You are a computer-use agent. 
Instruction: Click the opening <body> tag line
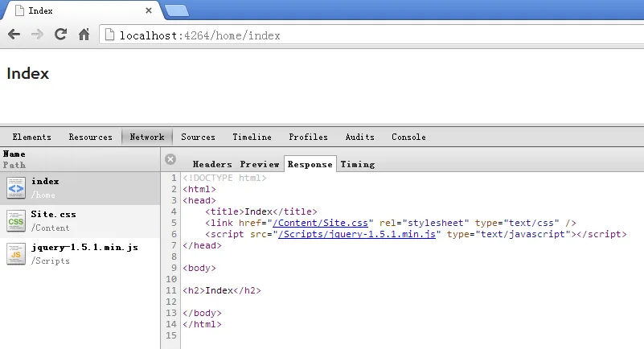click(x=199, y=268)
